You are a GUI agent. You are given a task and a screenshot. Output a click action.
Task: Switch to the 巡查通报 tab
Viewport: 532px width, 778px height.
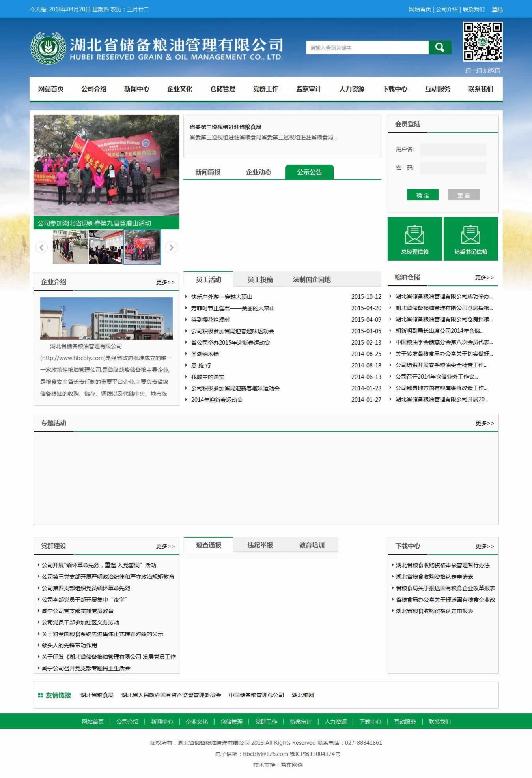pyautogui.click(x=209, y=545)
